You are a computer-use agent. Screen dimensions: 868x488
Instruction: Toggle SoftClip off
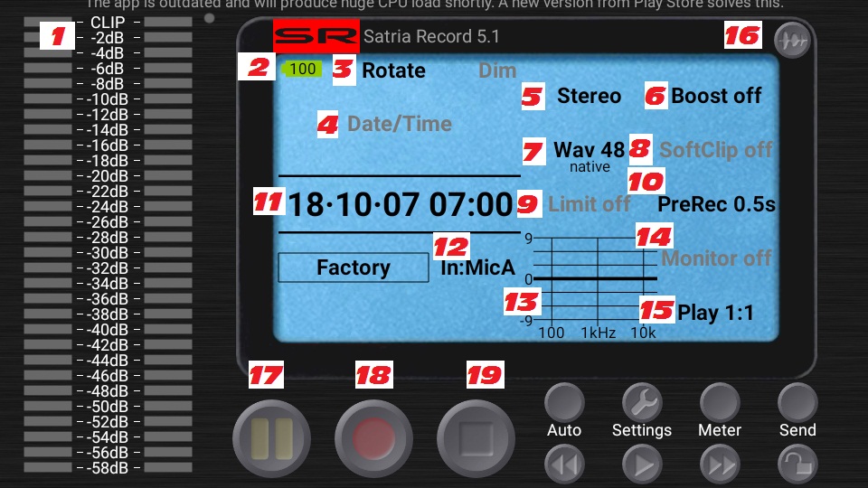[716, 150]
